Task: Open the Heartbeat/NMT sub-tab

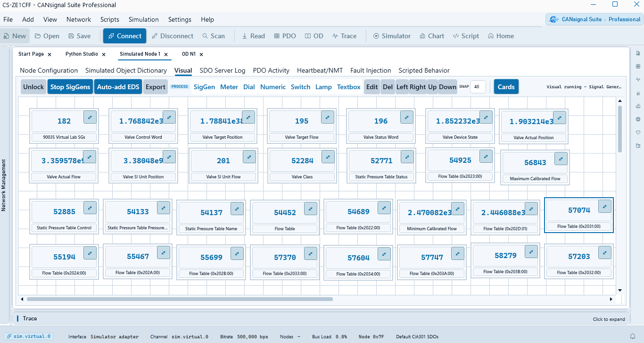Action: pos(320,70)
